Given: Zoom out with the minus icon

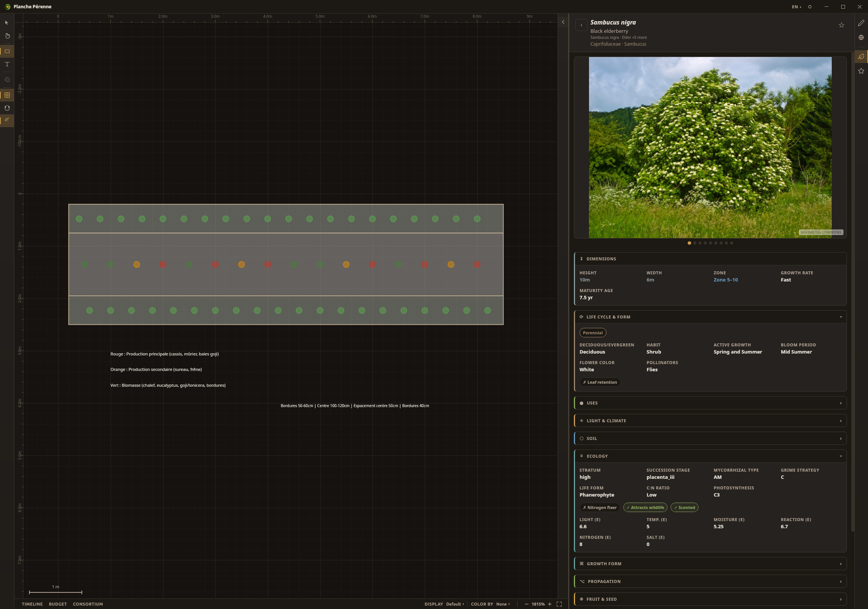Looking at the screenshot, I should pos(527,604).
